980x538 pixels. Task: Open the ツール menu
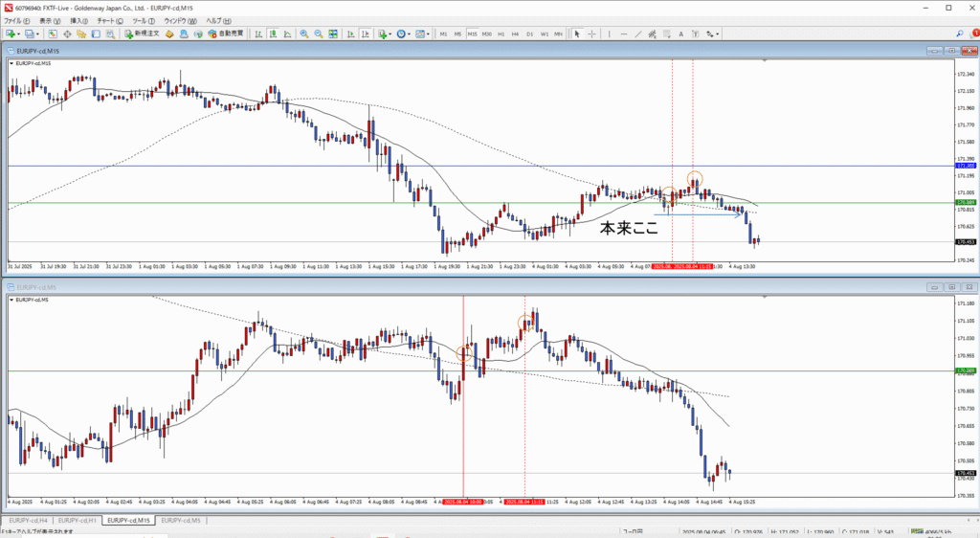pos(144,21)
